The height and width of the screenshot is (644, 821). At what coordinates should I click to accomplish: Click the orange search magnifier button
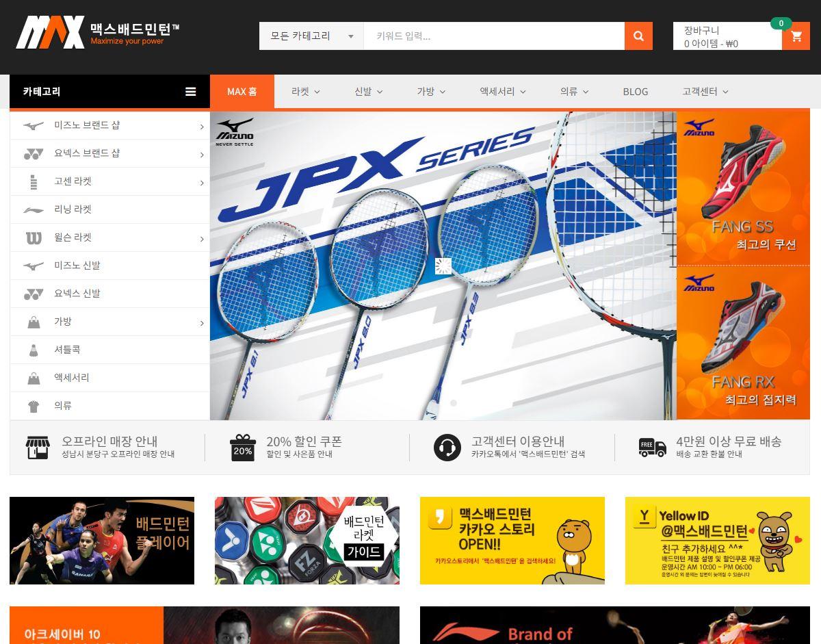pyautogui.click(x=638, y=36)
